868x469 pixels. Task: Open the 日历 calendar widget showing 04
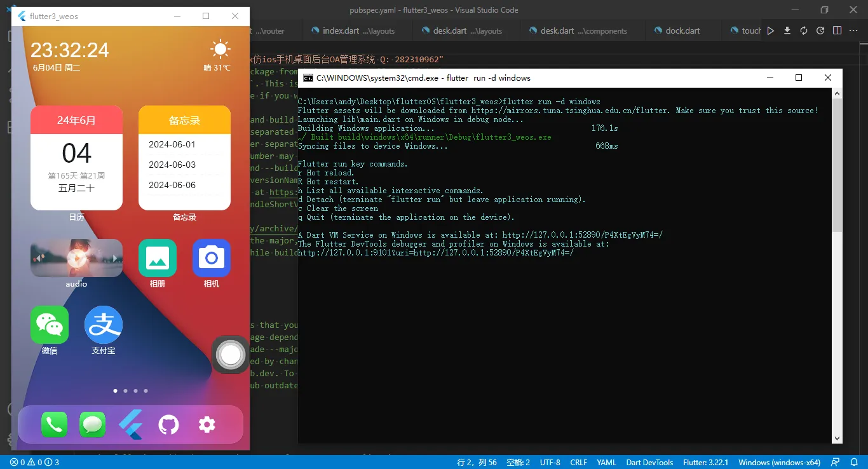click(x=76, y=158)
